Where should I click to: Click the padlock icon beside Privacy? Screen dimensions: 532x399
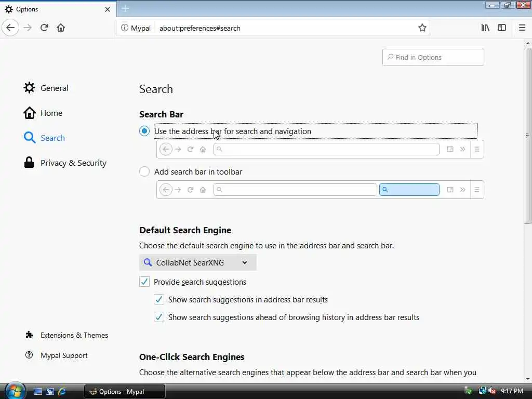tap(29, 163)
